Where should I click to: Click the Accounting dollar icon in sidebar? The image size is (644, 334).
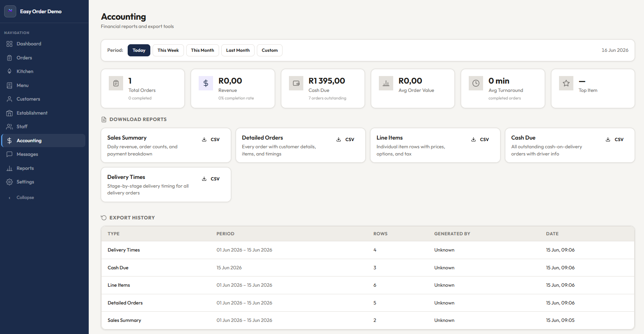[x=9, y=141]
